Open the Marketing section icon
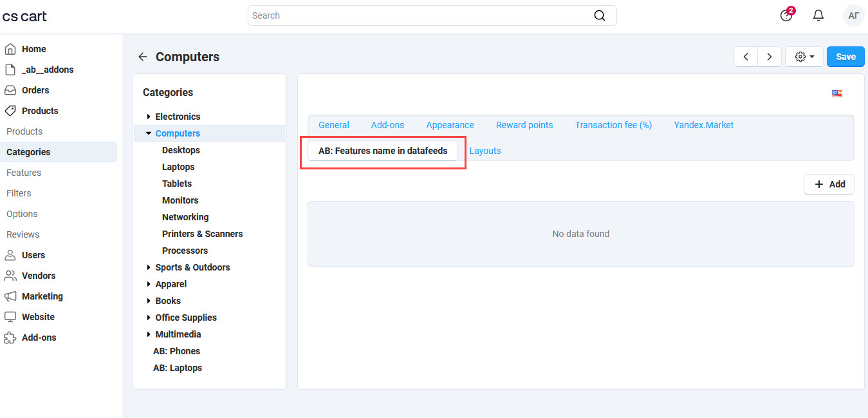 [11, 296]
